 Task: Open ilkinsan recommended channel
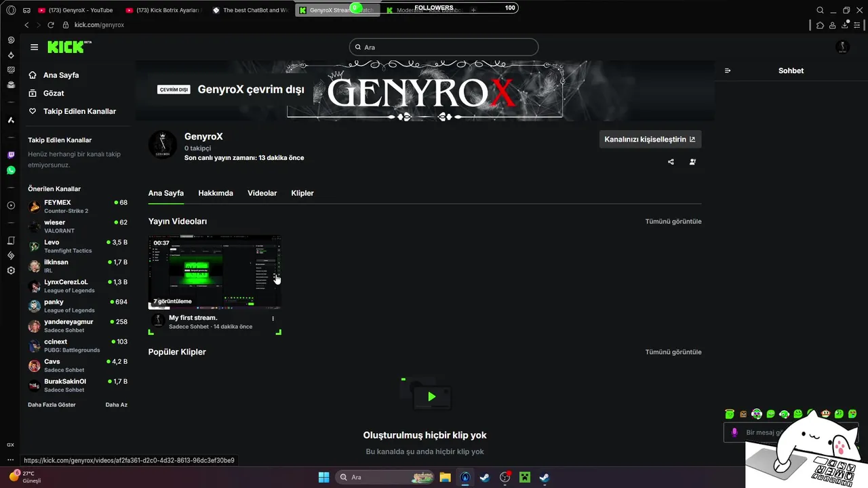pyautogui.click(x=77, y=266)
